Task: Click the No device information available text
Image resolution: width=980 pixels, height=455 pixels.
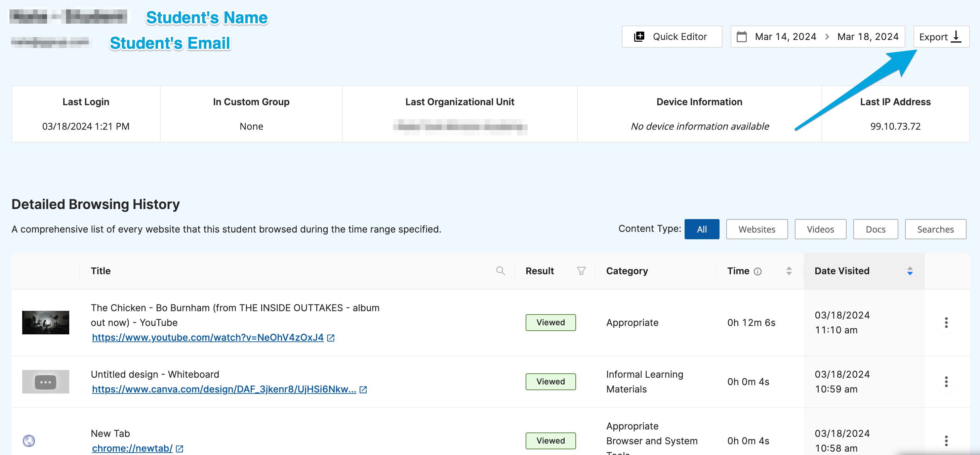Action: coord(700,126)
